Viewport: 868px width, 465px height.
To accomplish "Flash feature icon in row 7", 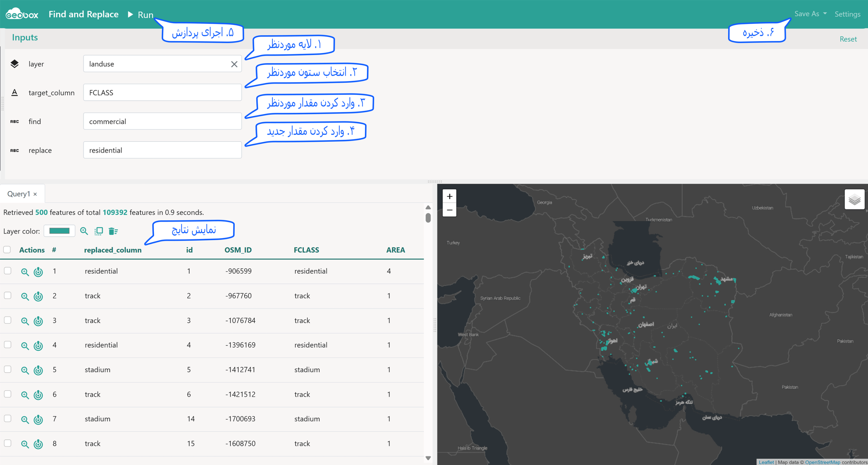I will (38, 420).
